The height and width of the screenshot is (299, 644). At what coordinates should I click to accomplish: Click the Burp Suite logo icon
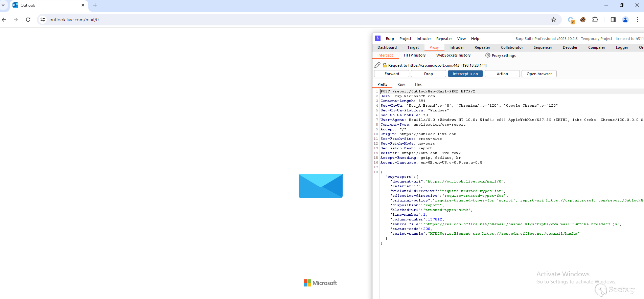[x=378, y=38]
